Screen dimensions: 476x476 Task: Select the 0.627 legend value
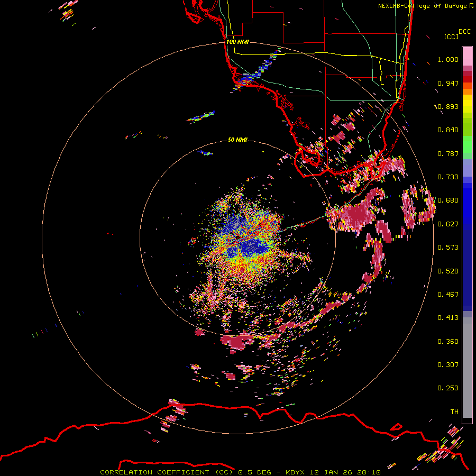tap(448, 224)
